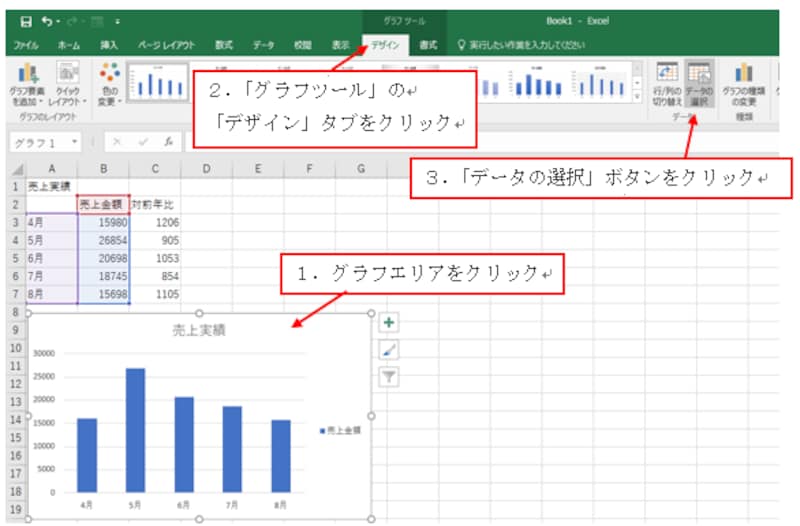Open the Customize Quick Access Toolbar dropdown
The image size is (800, 526).
[117, 21]
